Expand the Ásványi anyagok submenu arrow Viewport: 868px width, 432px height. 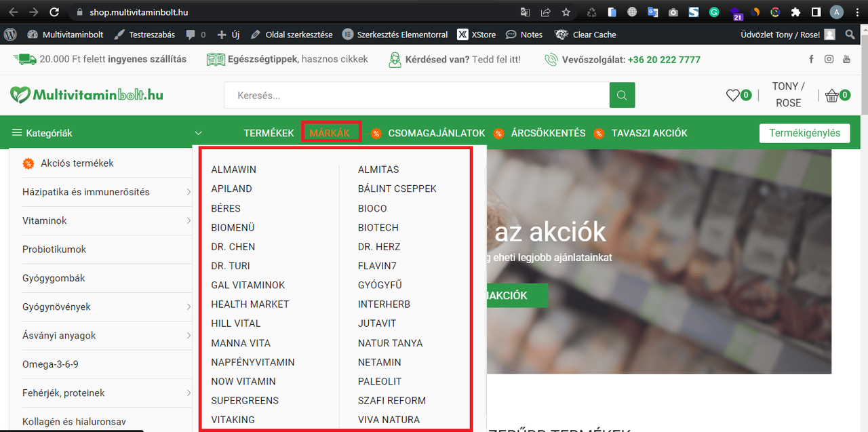189,336
